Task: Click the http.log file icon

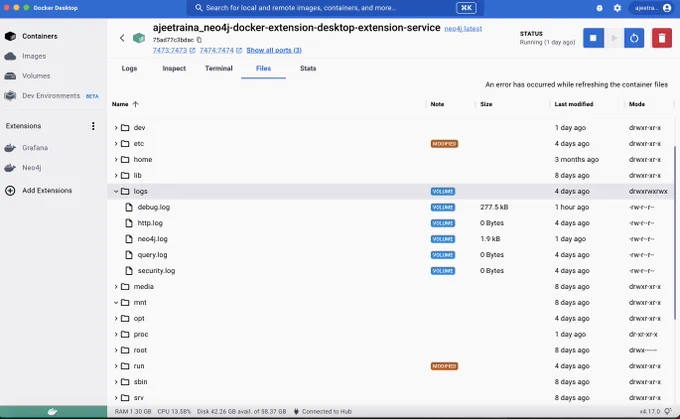Action: 129,223
